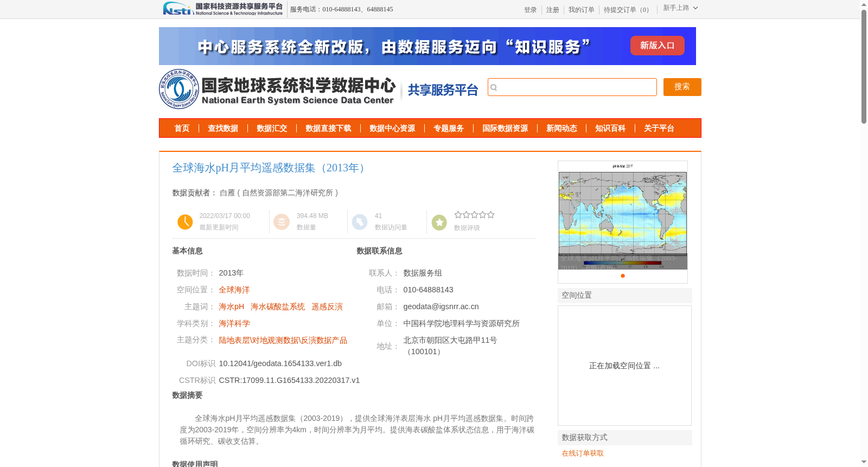Expand the 新手上路 dropdown

click(x=680, y=8)
